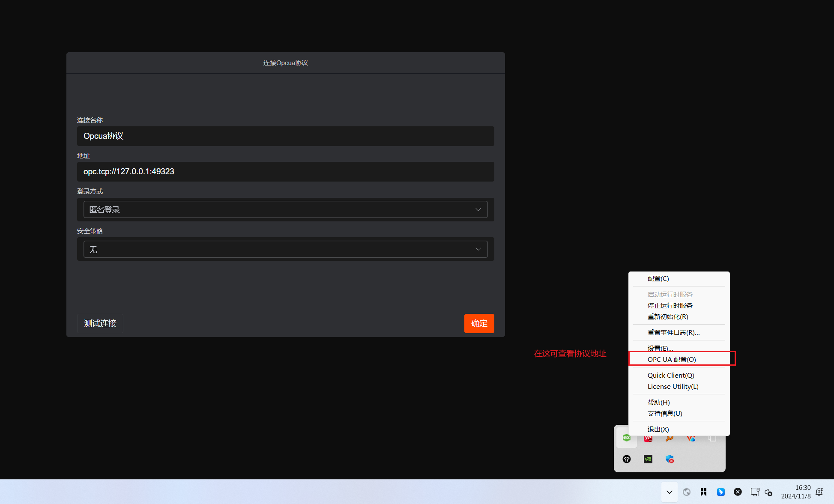Choose Quick Client(Q) from context menu
Screen dimensions: 834x504
671,375
